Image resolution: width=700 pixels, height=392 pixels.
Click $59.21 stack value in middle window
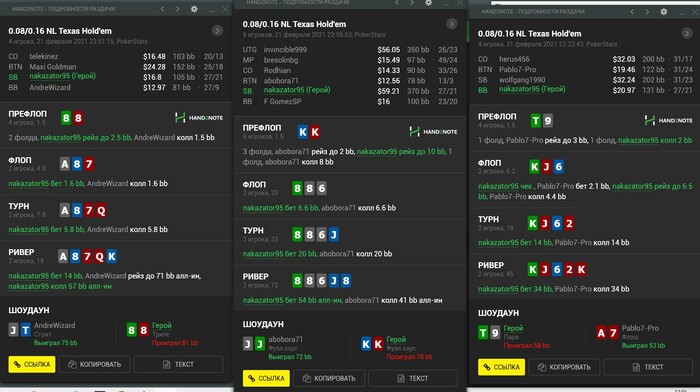pyautogui.click(x=388, y=91)
